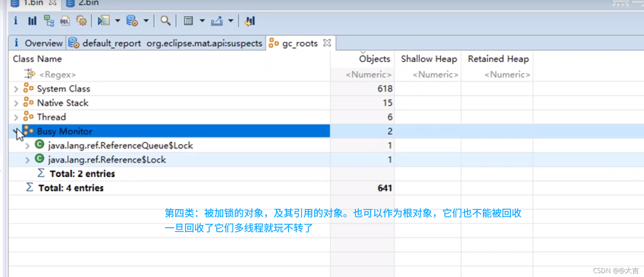
Task: Open the Run Expert System Test dropdown
Action: (117, 21)
